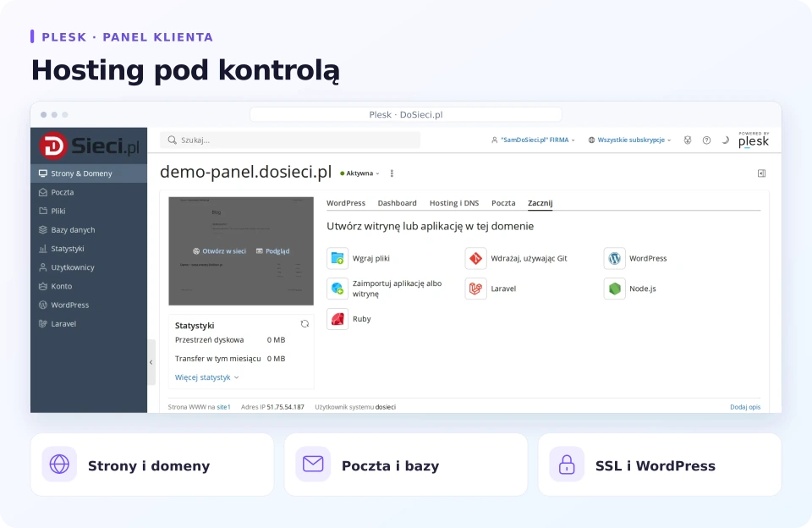Click the Plesk logo

point(754,140)
